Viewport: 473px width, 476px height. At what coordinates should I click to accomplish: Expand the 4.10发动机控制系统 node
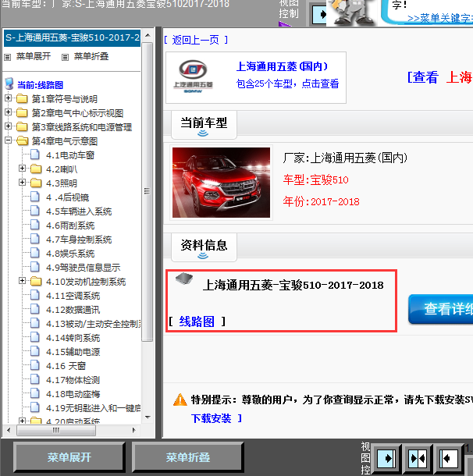pos(22,281)
